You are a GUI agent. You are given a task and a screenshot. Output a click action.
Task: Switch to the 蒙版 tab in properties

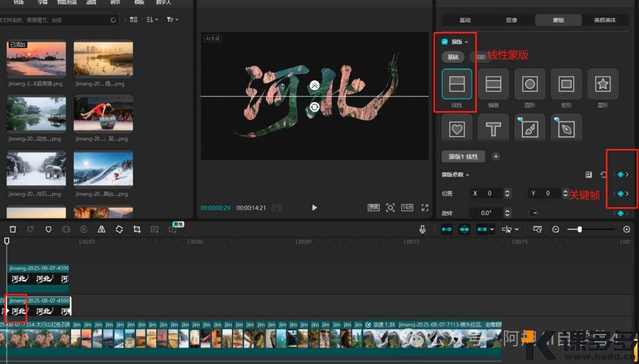coord(559,20)
